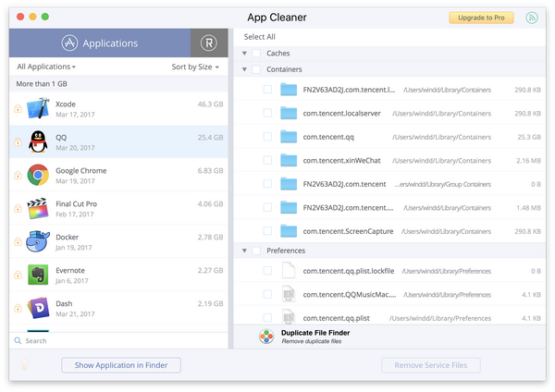Click the QQ penguin icon
The height and width of the screenshot is (392, 555).
pyautogui.click(x=38, y=141)
